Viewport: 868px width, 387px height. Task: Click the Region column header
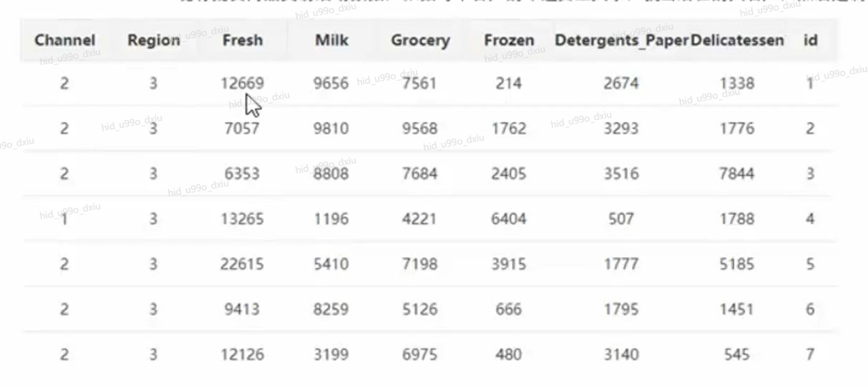click(154, 40)
